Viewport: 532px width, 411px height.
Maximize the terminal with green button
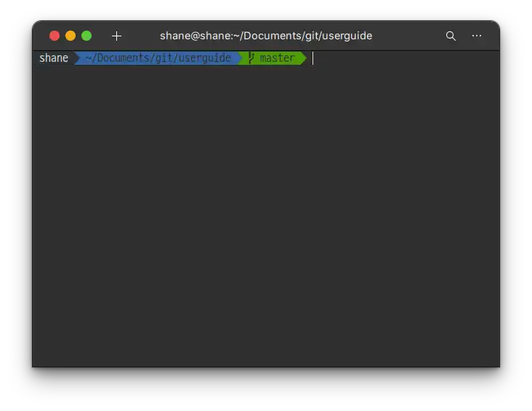[x=86, y=36]
